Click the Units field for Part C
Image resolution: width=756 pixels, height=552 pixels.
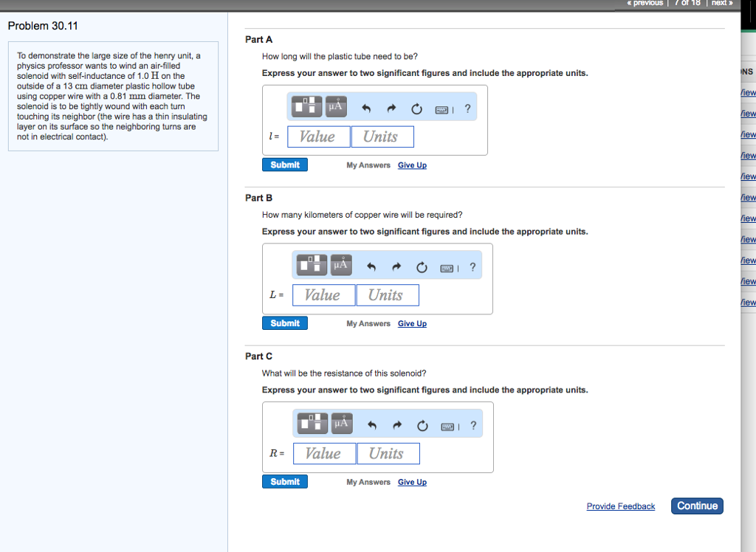(388, 453)
